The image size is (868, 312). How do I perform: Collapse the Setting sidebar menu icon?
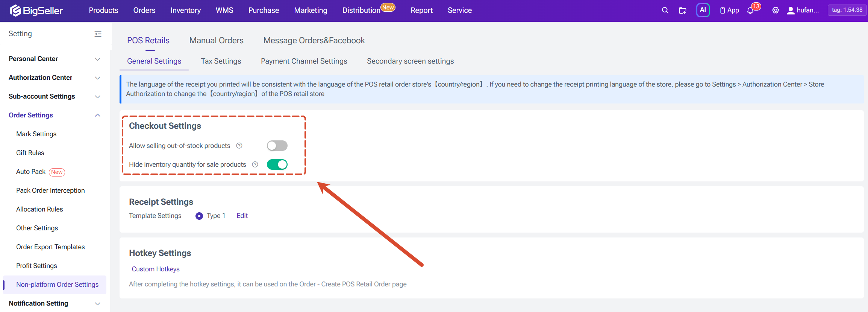click(x=98, y=34)
